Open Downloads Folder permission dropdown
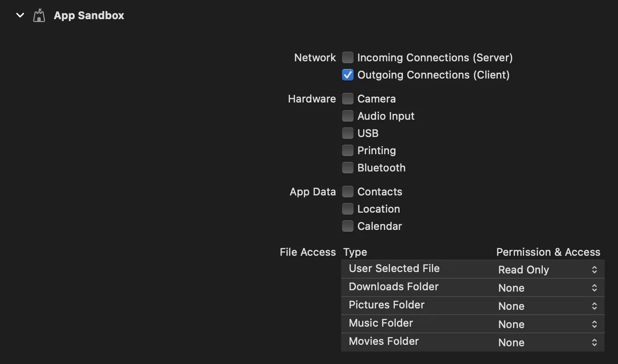The height and width of the screenshot is (364, 618). pyautogui.click(x=548, y=288)
